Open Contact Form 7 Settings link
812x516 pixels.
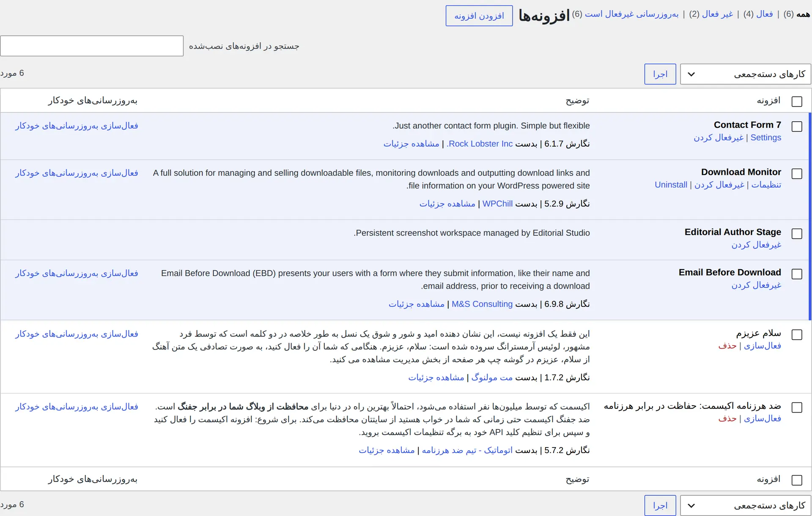tap(766, 137)
